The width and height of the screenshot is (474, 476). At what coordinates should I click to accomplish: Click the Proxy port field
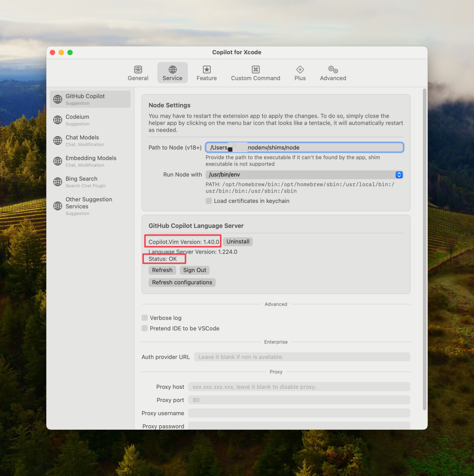[299, 400]
